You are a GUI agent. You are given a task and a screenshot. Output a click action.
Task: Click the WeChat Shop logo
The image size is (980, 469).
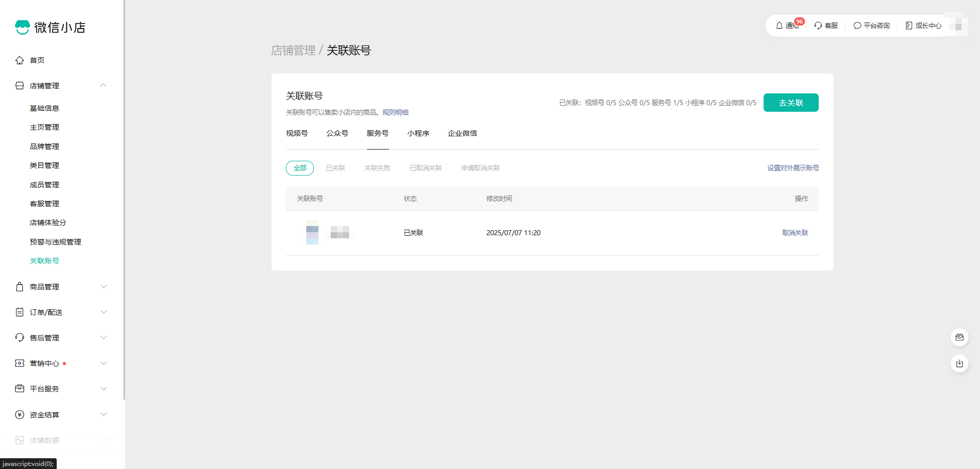pos(22,28)
